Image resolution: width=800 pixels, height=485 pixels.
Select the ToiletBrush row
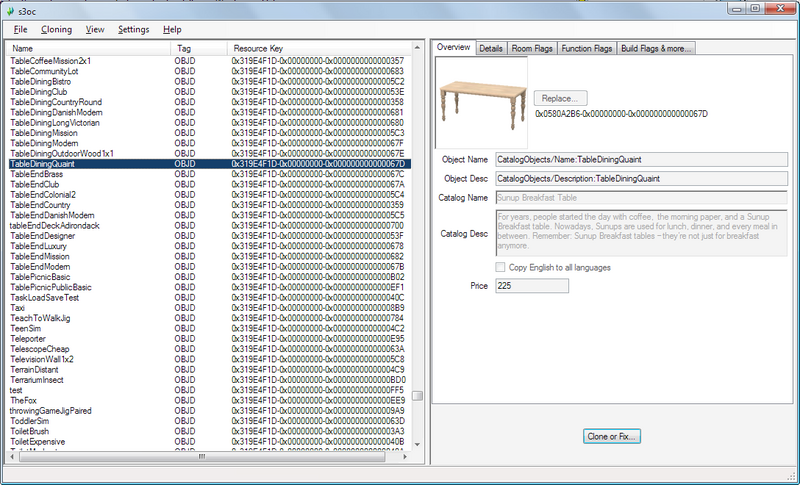click(210, 431)
